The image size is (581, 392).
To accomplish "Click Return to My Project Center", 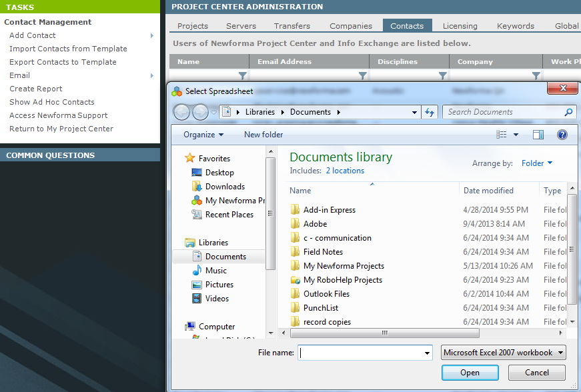I will coord(61,129).
